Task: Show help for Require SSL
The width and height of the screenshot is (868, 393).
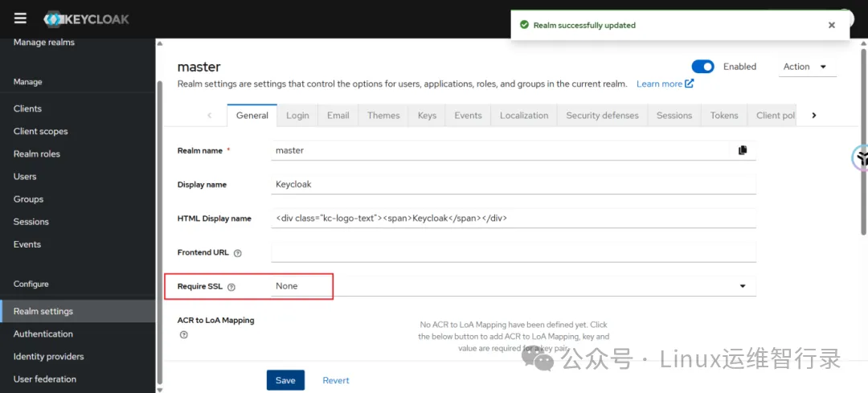Action: (x=231, y=287)
